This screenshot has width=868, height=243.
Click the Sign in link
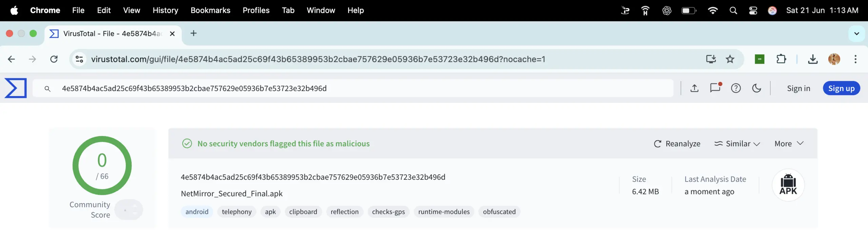tap(798, 88)
